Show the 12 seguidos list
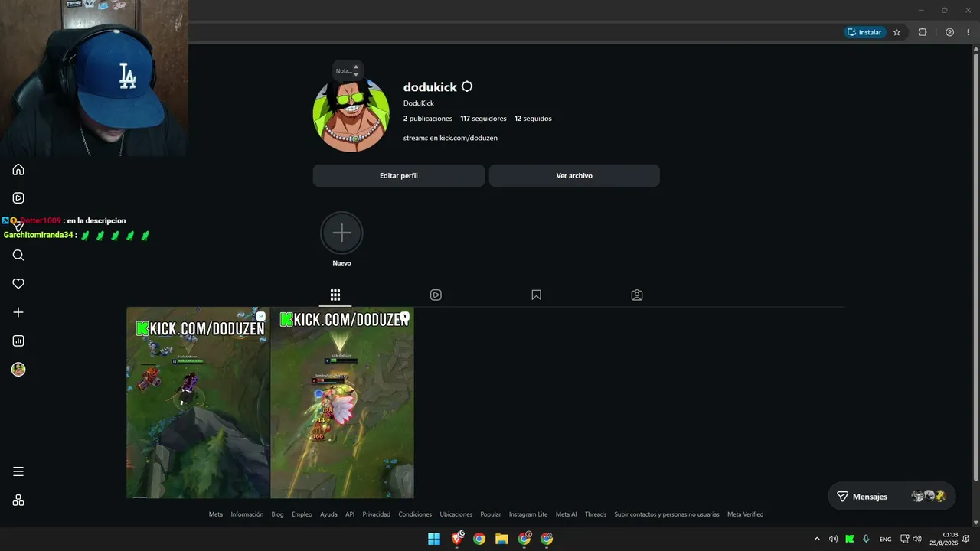 pyautogui.click(x=533, y=119)
